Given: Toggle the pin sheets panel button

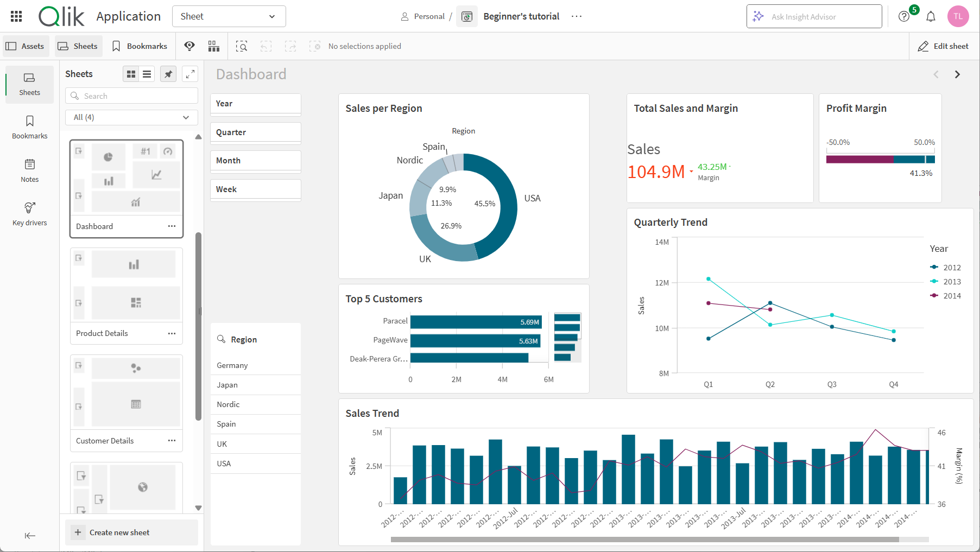Looking at the screenshot, I should coord(168,74).
